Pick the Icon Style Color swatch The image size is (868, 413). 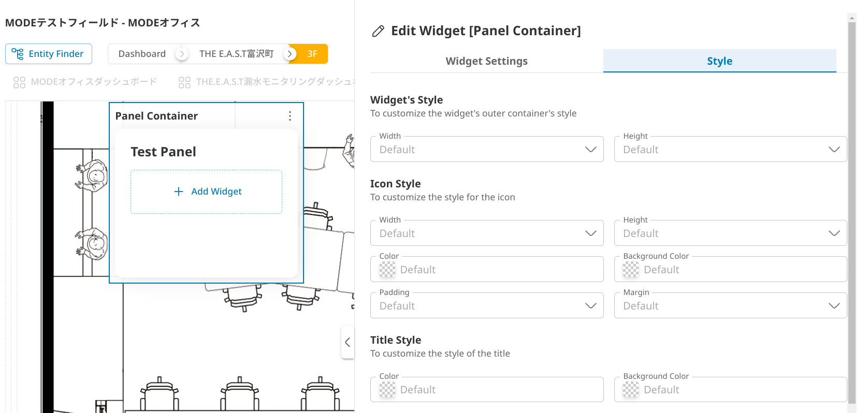[x=387, y=270]
